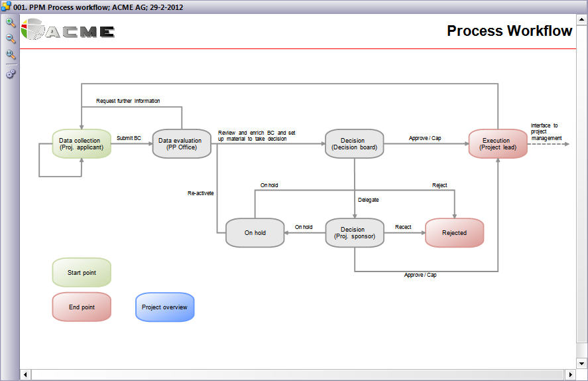Click the blue Project overview box

click(x=164, y=307)
